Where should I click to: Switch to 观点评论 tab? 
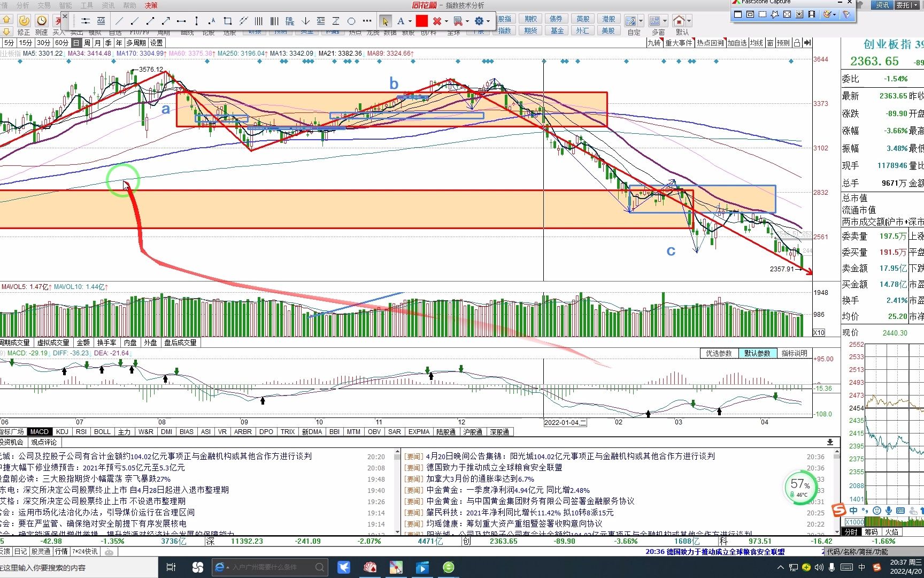pos(44,443)
